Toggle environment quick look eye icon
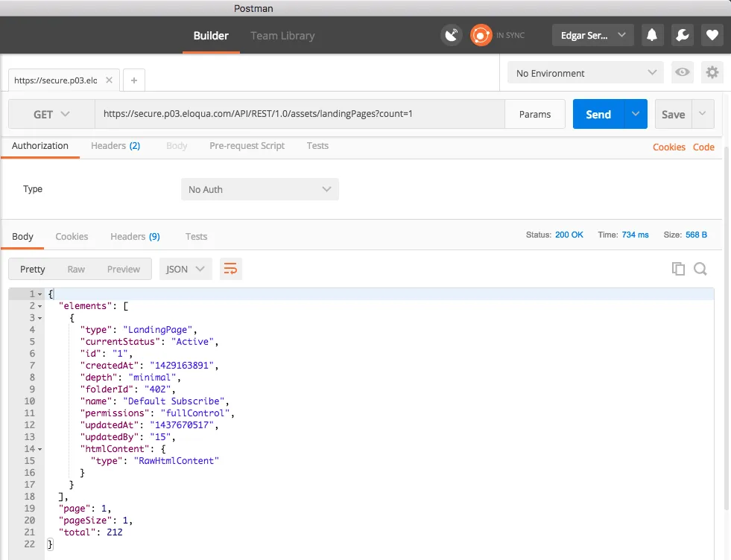Viewport: 731px width, 560px height. tap(682, 72)
